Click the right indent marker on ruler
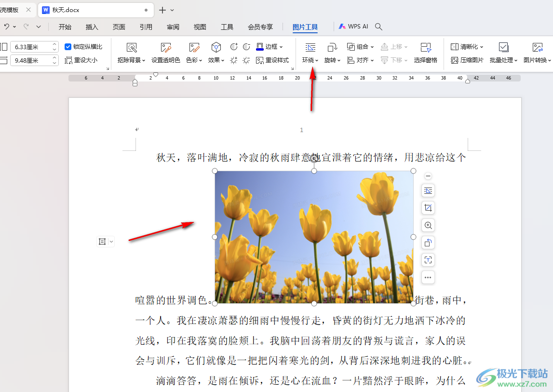This screenshot has height=392, width=553. pos(468,81)
